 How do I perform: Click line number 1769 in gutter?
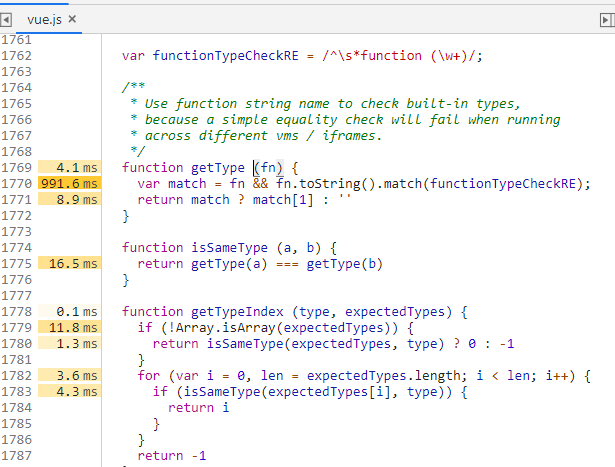tap(16, 167)
